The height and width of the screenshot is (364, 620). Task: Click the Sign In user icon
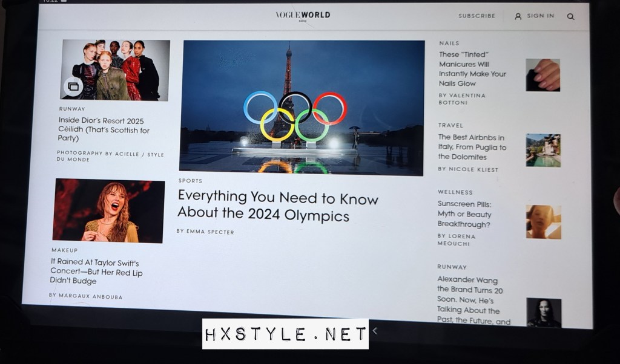tap(518, 16)
